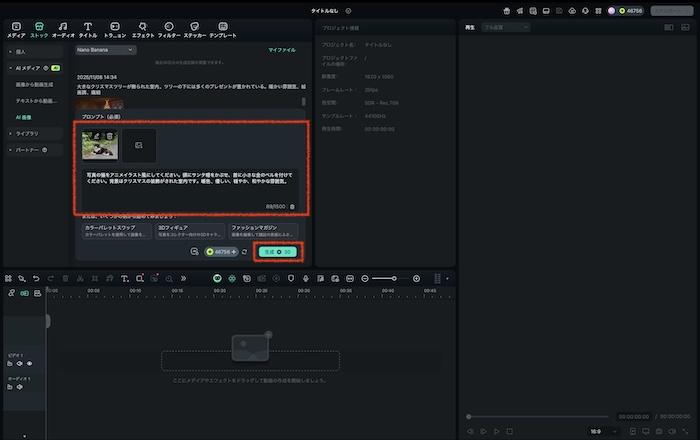Toggle visibility eye on ビデオ 1 track

pos(29,363)
